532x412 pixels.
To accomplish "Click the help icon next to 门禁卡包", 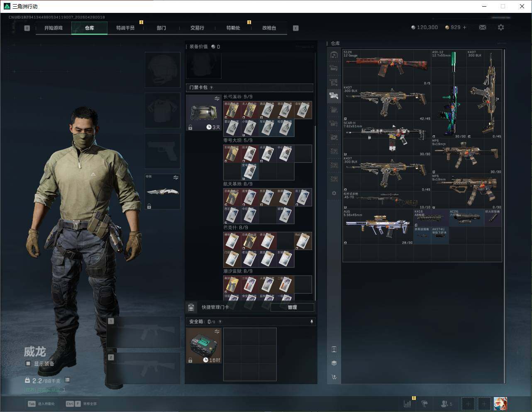I will [212, 88].
